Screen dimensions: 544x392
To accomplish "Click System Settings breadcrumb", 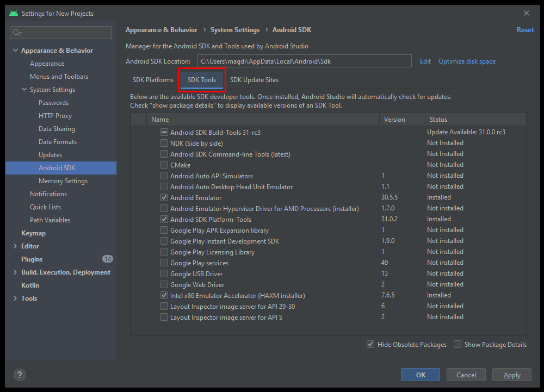I will tap(235, 30).
